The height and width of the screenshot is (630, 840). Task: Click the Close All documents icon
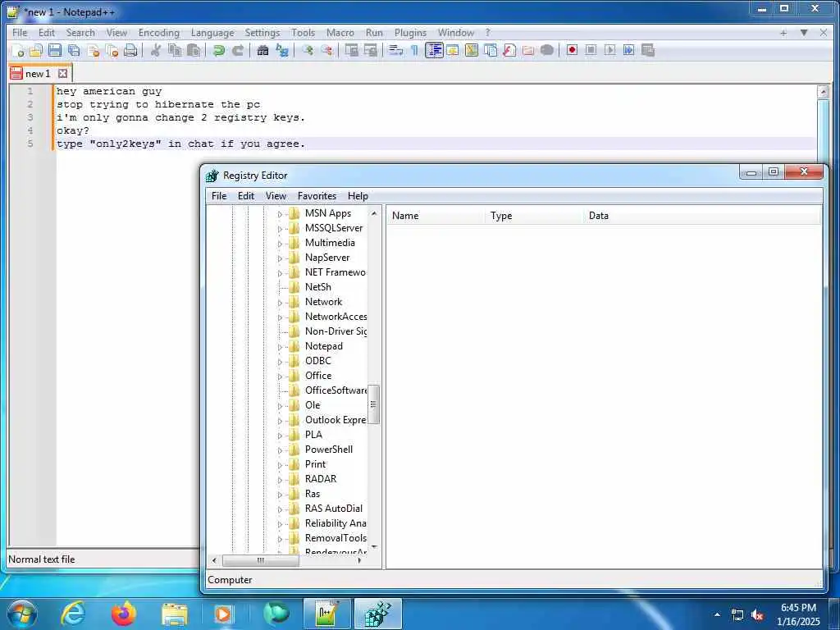(112, 50)
